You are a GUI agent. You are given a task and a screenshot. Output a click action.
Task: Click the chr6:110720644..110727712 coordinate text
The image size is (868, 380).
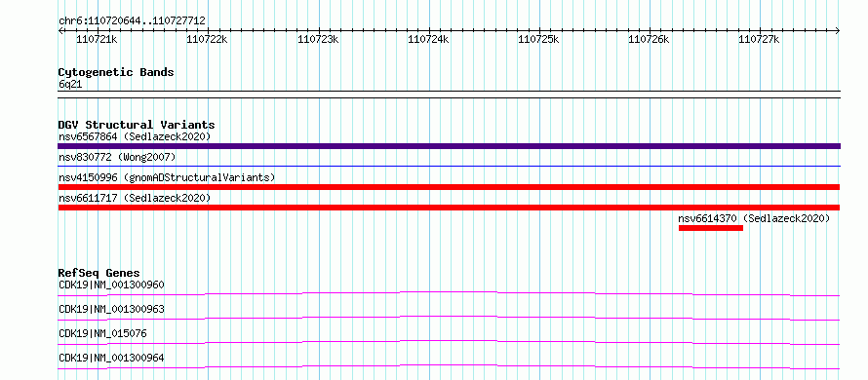pyautogui.click(x=132, y=21)
